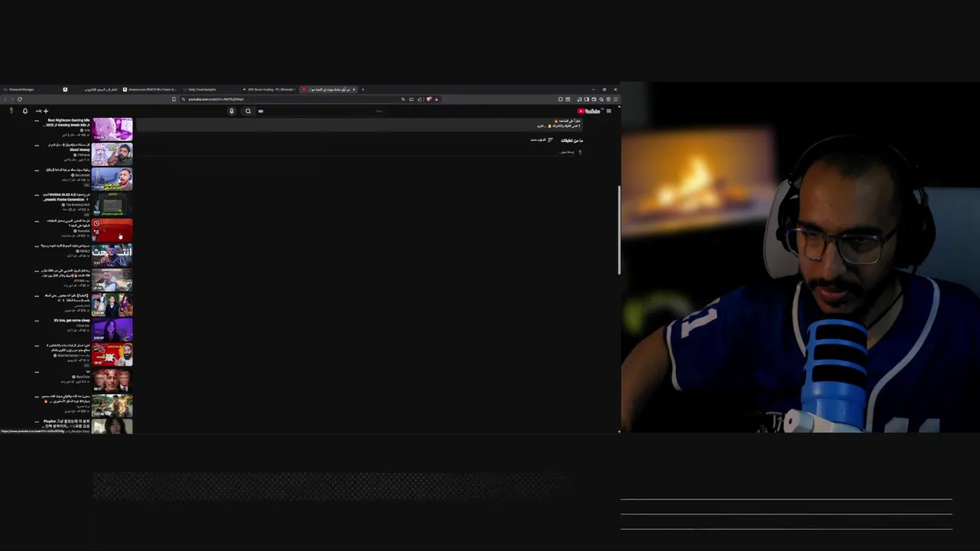Open the YouTube account avatar menu
Image resolution: width=980 pixels, height=551 pixels.
(x=11, y=111)
